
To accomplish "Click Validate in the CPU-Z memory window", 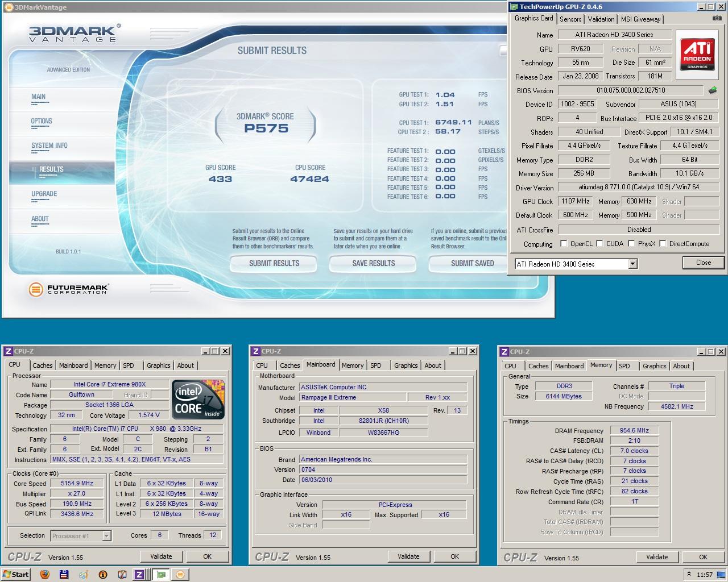I will coord(657,557).
